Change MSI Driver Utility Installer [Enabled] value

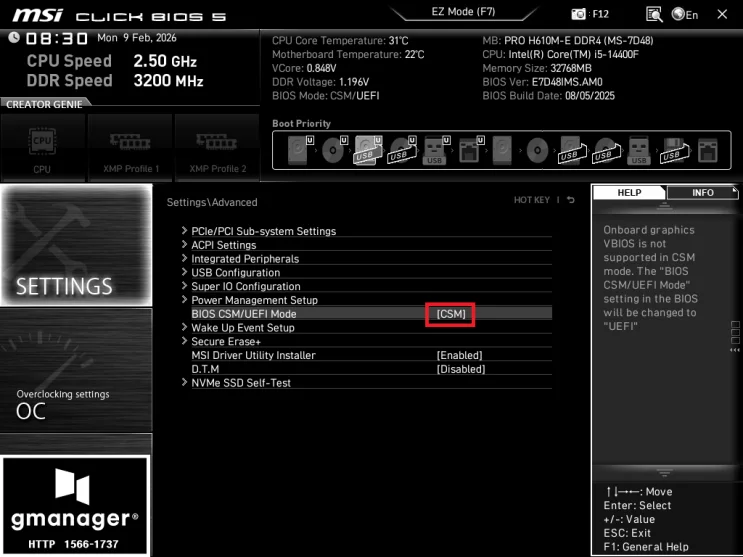pos(459,355)
